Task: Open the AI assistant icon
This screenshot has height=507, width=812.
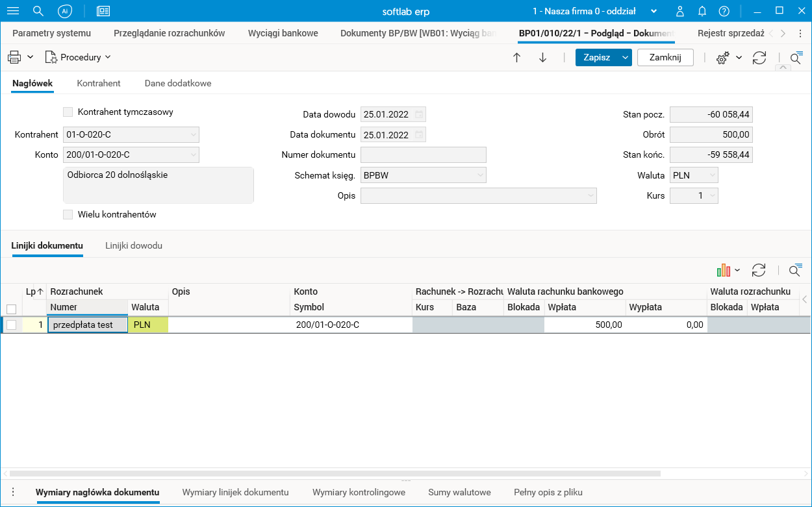Action: 64,11
